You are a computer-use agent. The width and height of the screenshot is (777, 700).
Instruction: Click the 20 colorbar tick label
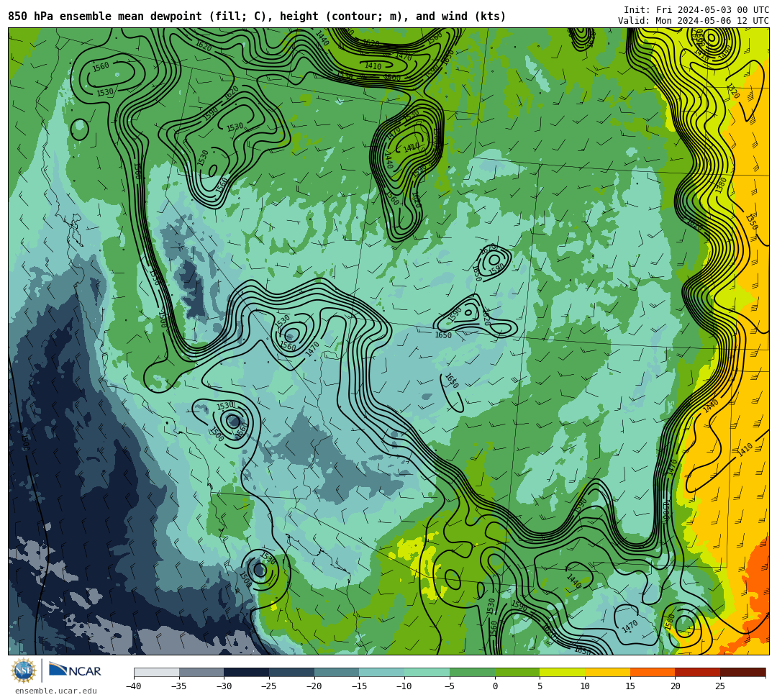coord(676,686)
